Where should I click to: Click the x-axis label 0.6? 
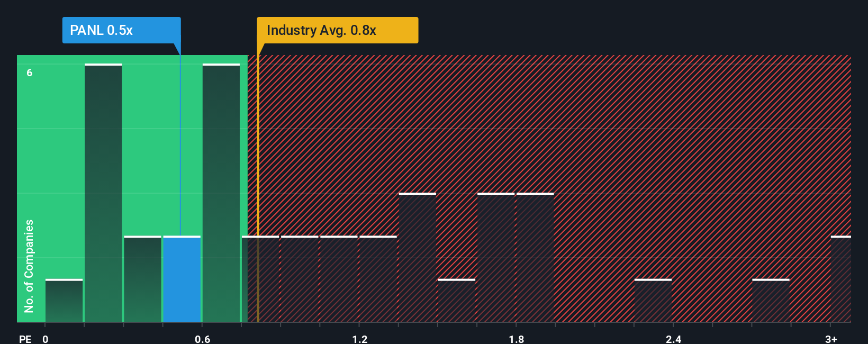203,339
